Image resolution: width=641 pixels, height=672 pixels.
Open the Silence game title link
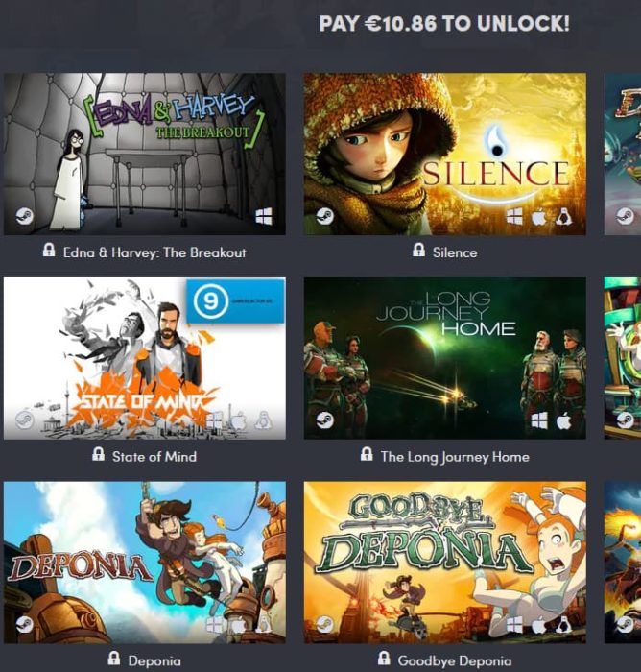(455, 252)
